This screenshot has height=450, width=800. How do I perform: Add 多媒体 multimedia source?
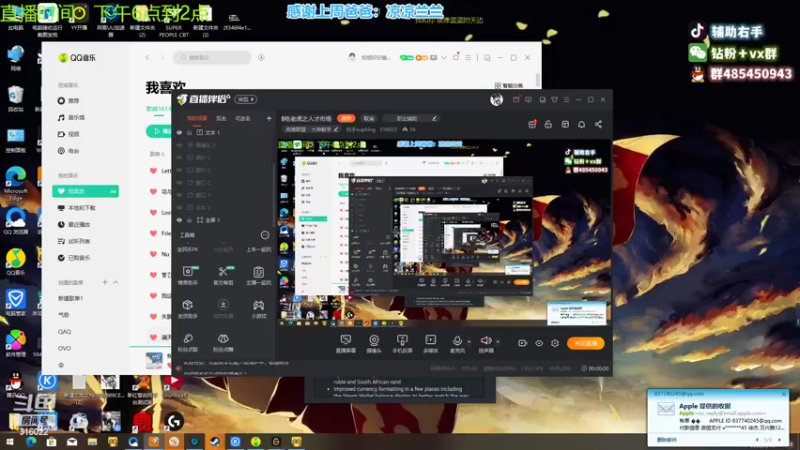tap(431, 344)
